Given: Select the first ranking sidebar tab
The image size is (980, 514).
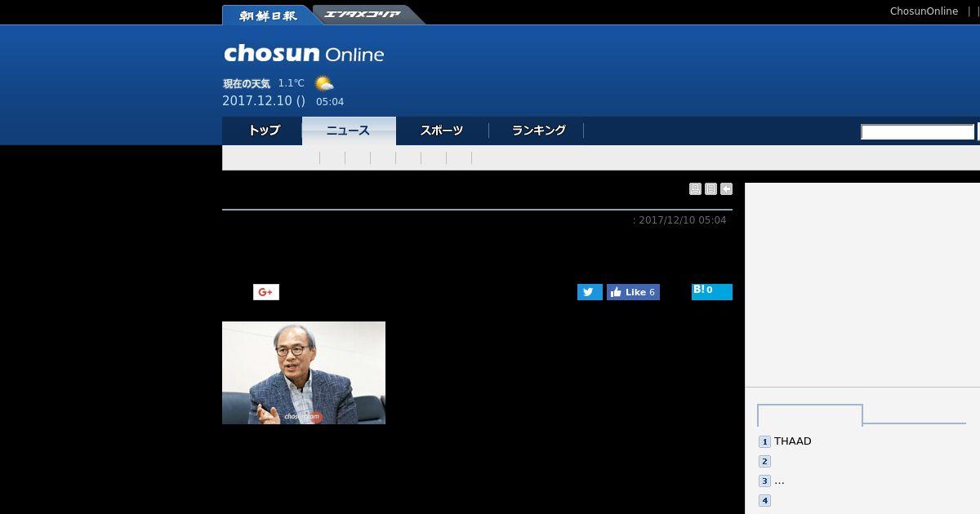Looking at the screenshot, I should click(x=810, y=415).
